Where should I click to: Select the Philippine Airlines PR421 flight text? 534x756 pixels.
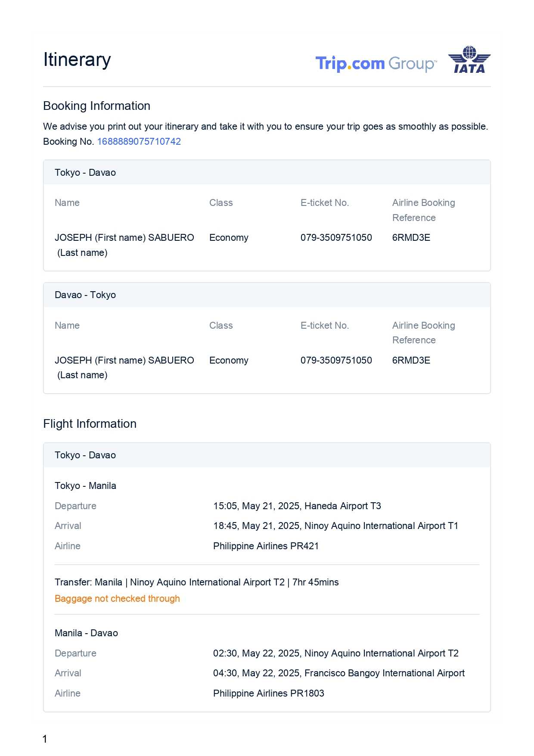pyautogui.click(x=266, y=546)
